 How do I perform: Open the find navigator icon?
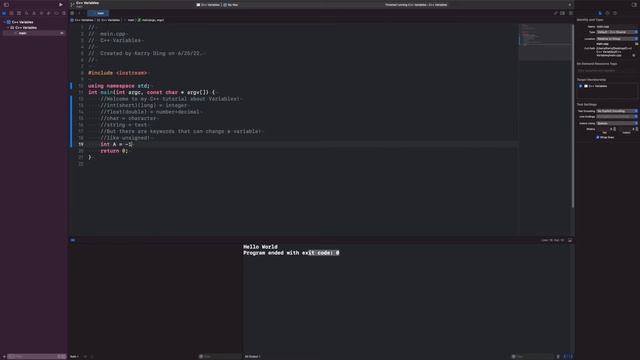[27, 13]
